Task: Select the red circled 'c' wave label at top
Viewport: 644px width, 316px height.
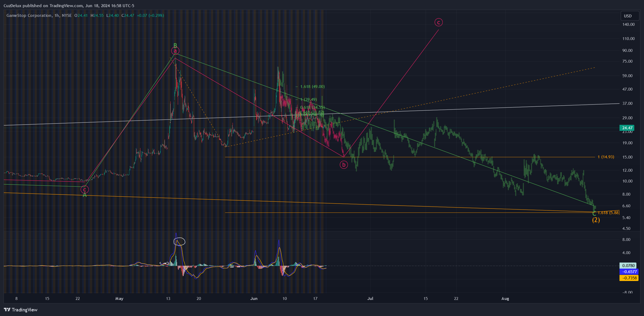Action: [439, 23]
